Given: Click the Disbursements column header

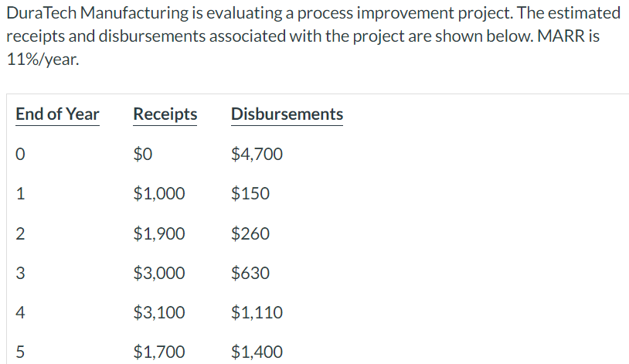Looking at the screenshot, I should coord(287,114).
